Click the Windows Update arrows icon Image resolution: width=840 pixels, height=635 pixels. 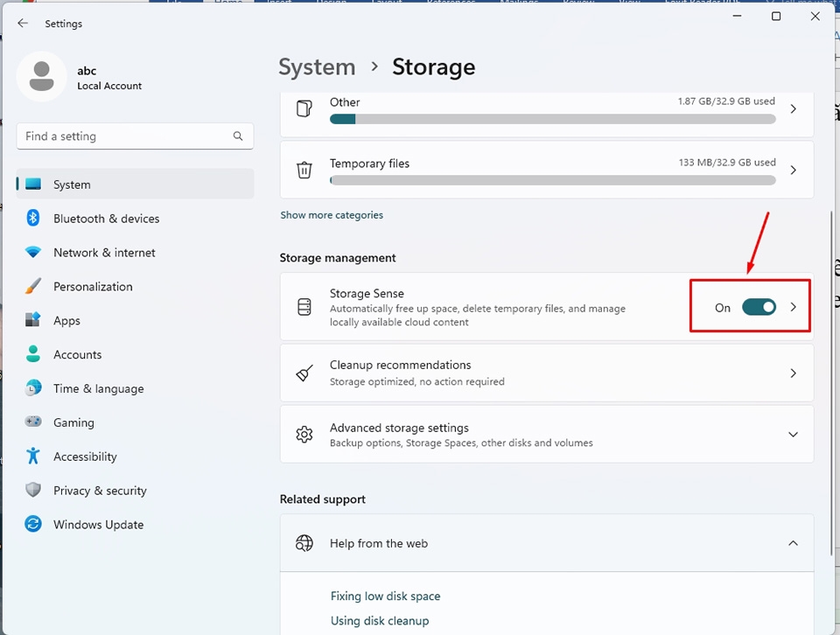pyautogui.click(x=33, y=524)
